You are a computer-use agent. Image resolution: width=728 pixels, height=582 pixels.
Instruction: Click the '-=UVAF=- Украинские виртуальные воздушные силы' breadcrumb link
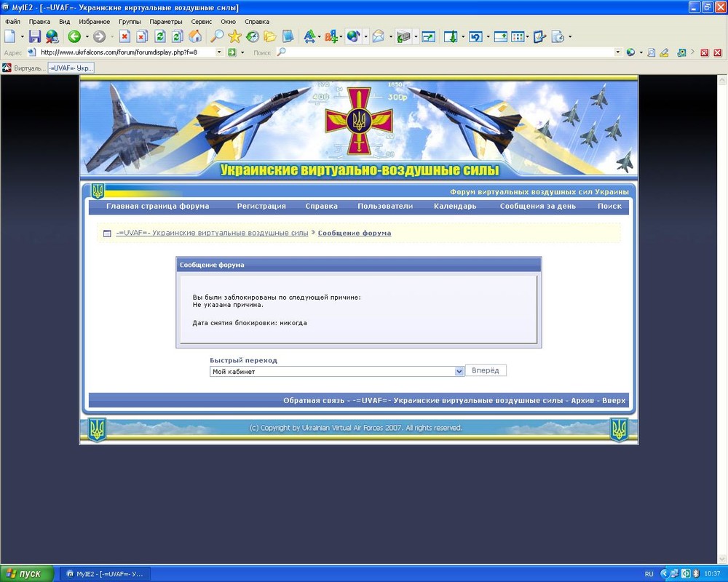coord(212,233)
